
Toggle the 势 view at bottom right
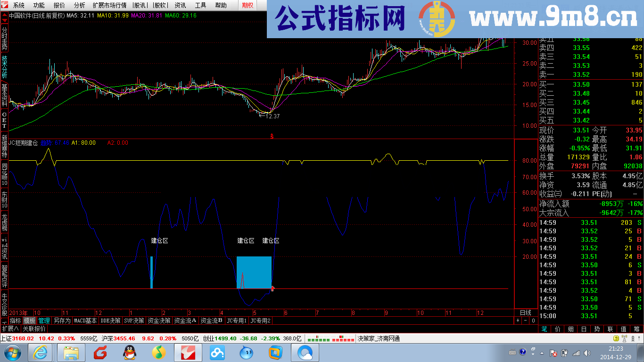click(x=596, y=329)
